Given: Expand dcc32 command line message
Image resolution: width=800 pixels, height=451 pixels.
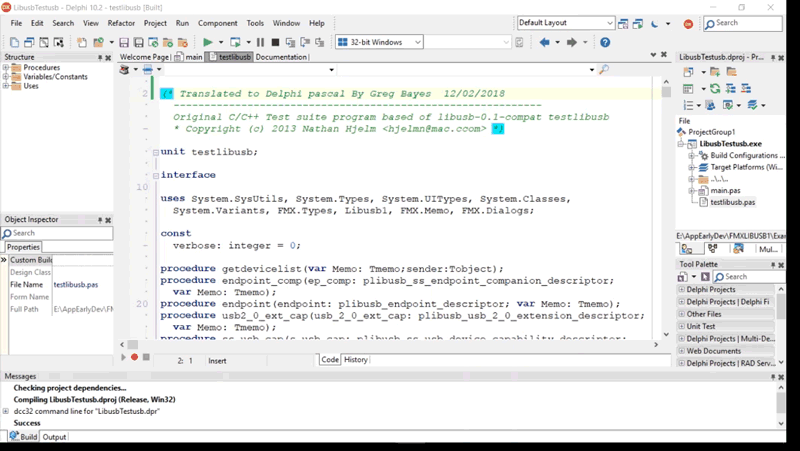Looking at the screenshot, I should [6, 411].
